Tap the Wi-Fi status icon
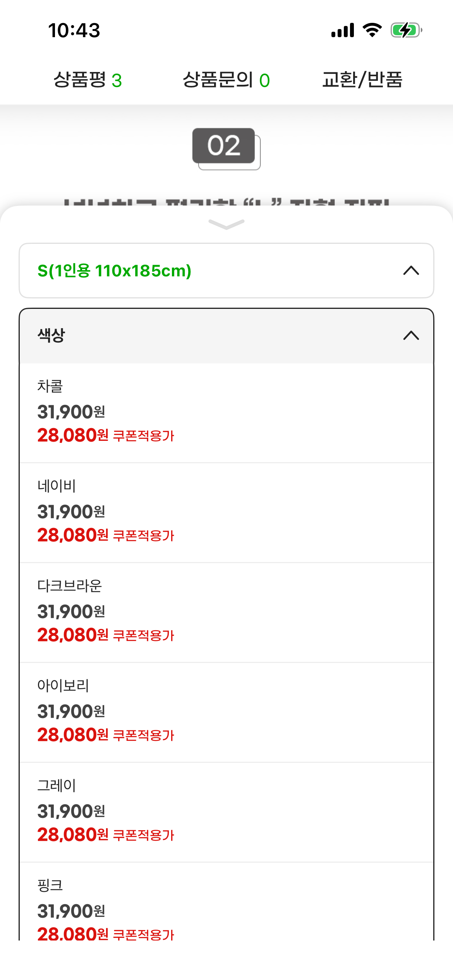 click(x=372, y=30)
